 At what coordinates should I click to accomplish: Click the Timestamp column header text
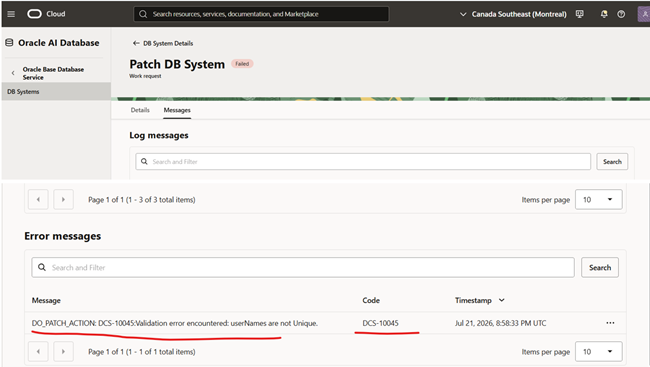[473, 300]
